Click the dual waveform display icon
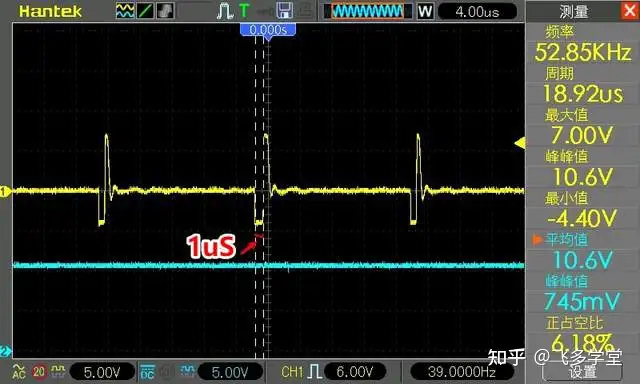 (x=124, y=11)
